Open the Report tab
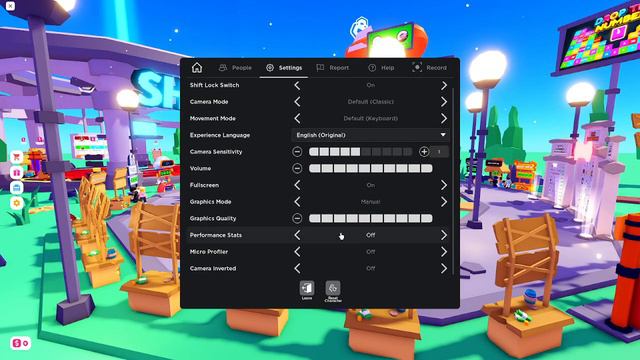This screenshot has width=640, height=360. coord(333,68)
